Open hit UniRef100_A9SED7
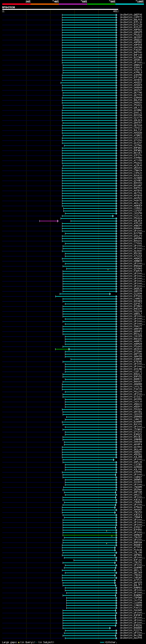 131,82
